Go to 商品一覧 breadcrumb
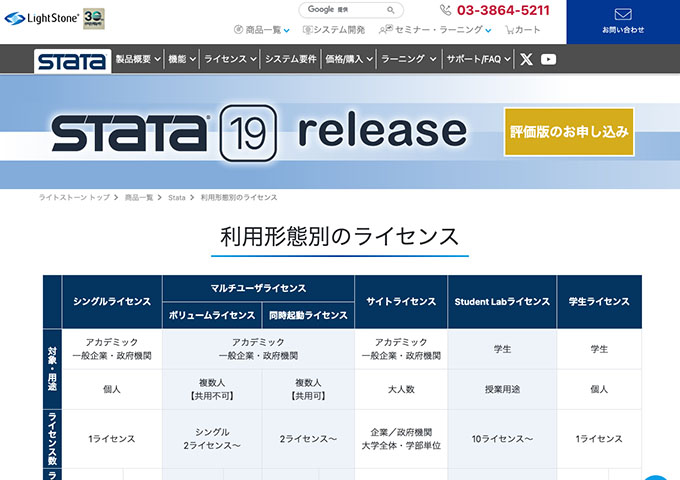Screen dimensions: 680x480 (139, 198)
